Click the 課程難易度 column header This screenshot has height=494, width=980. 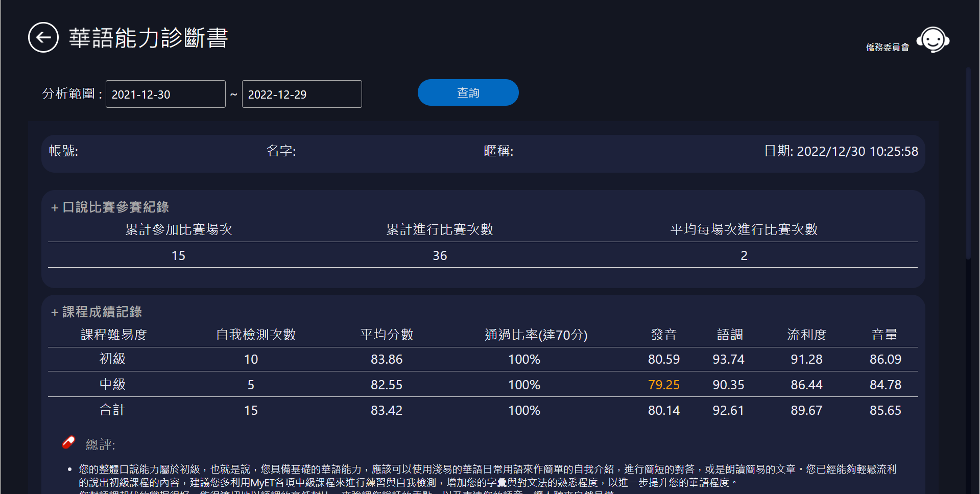click(114, 335)
